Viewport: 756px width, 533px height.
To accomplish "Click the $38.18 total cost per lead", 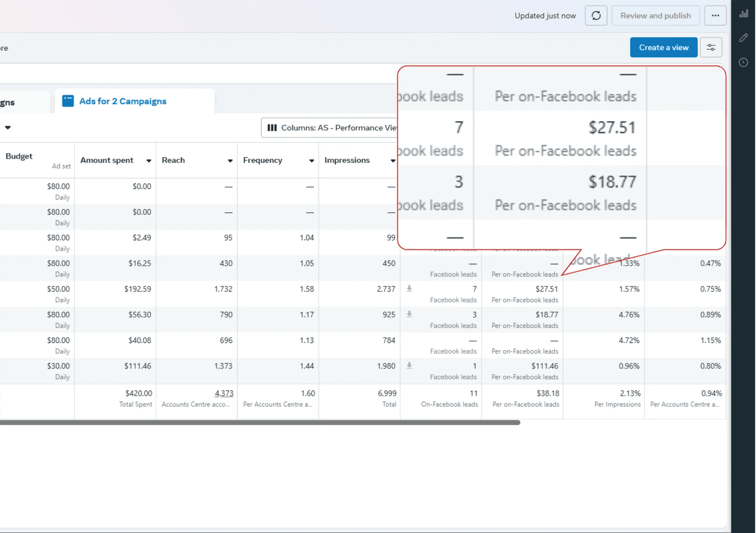I will (x=547, y=393).
